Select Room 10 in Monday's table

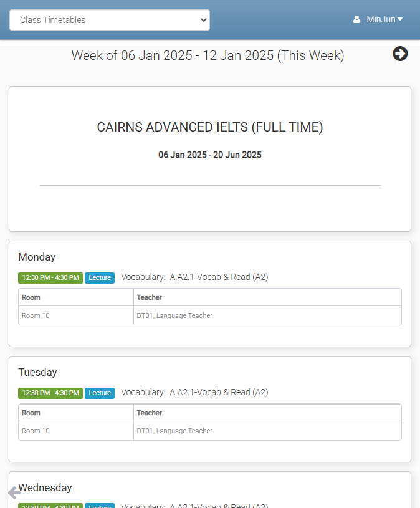click(36, 315)
